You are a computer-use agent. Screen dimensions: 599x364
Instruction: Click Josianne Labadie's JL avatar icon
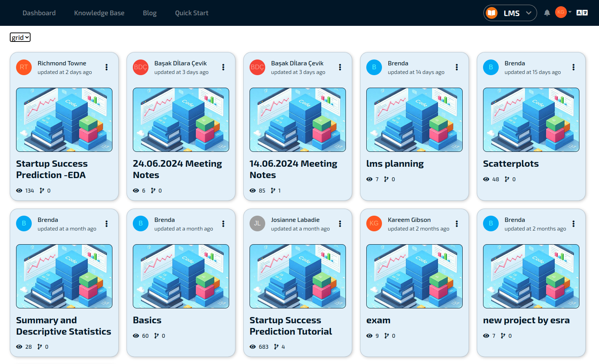click(257, 223)
